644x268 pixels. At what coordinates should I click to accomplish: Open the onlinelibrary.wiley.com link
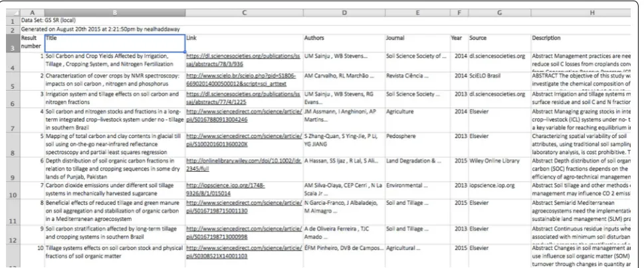pos(244,165)
